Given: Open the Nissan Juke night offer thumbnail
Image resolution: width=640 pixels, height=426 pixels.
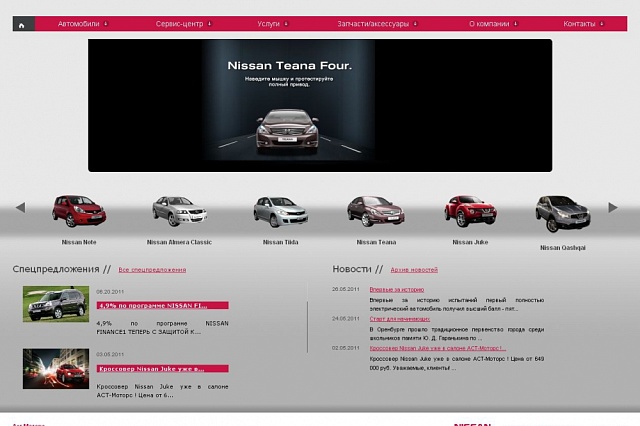Looking at the screenshot, I should [x=56, y=368].
